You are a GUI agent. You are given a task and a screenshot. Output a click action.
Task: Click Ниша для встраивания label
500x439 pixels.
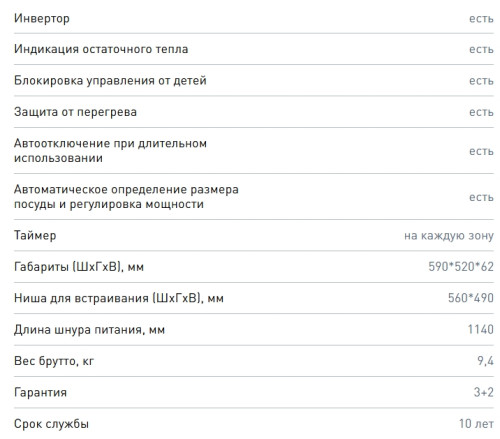(119, 298)
